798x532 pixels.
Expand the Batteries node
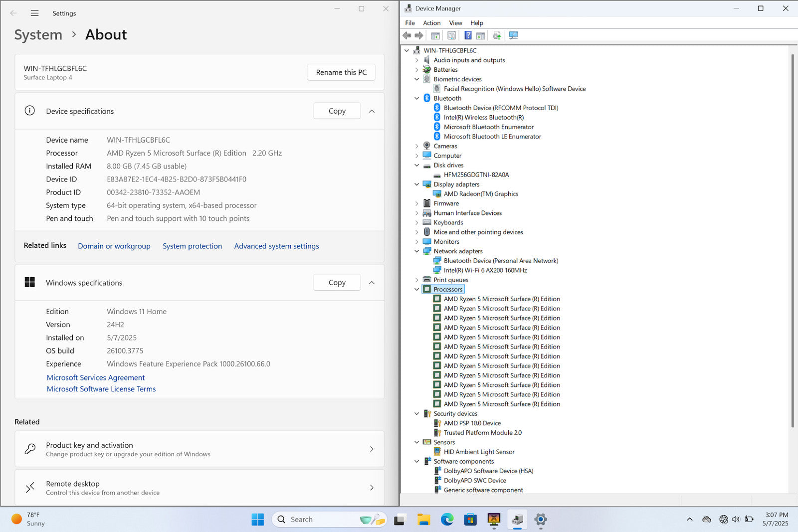pyautogui.click(x=417, y=70)
